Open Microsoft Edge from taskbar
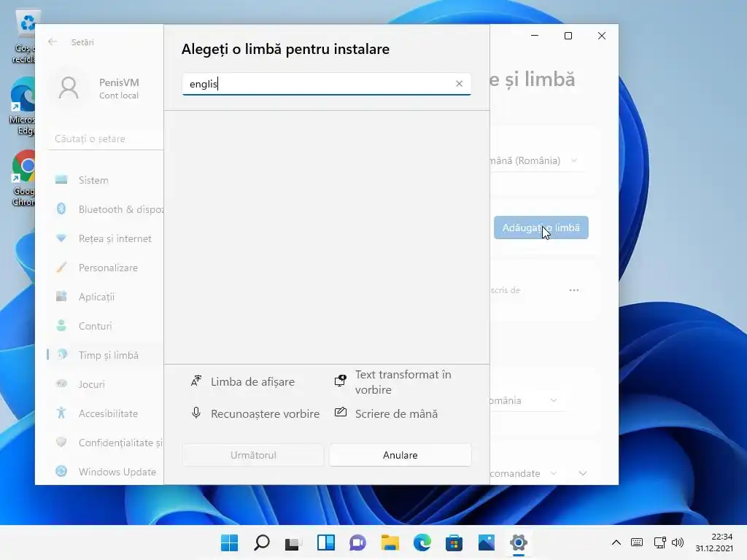747x560 pixels. [x=422, y=542]
